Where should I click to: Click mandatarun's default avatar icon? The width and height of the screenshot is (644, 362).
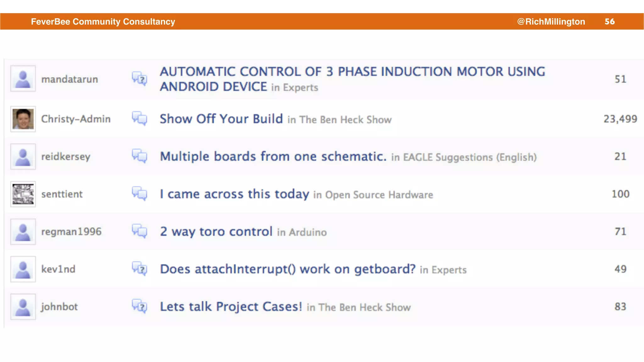23,79
